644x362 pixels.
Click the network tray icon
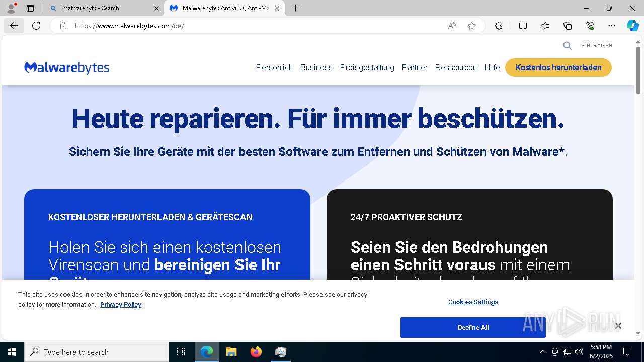coord(567,352)
